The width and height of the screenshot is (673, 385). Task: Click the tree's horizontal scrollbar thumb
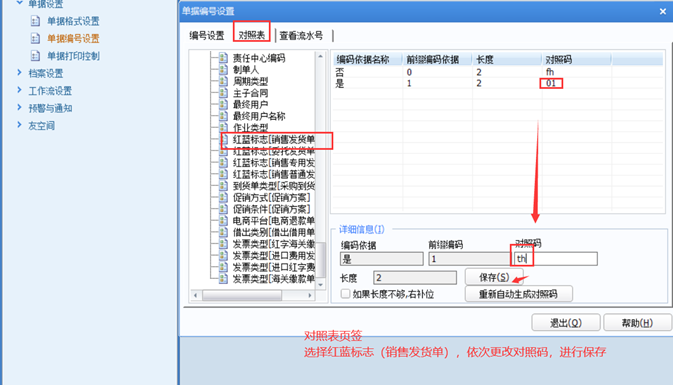pos(242,295)
